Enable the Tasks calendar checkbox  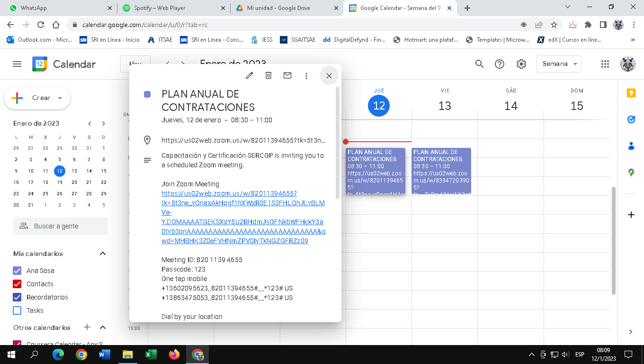click(x=18, y=310)
